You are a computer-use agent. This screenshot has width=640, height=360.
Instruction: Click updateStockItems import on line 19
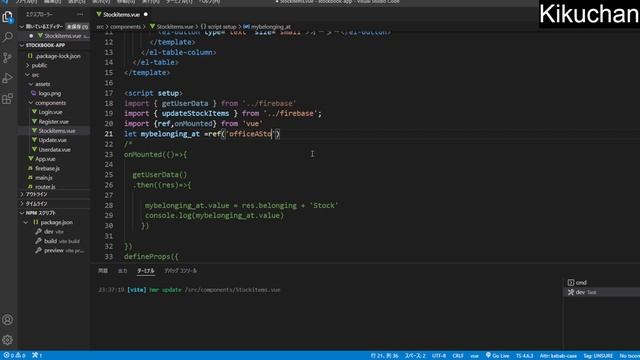(195, 113)
